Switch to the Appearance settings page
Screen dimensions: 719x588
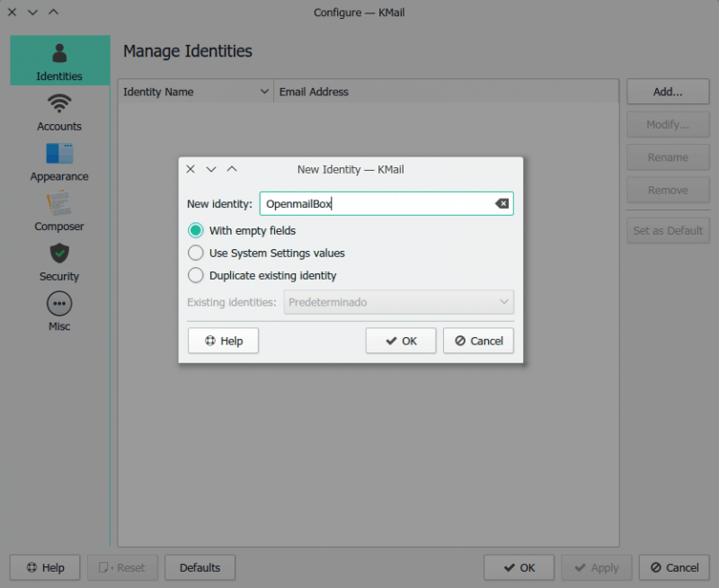(x=59, y=162)
